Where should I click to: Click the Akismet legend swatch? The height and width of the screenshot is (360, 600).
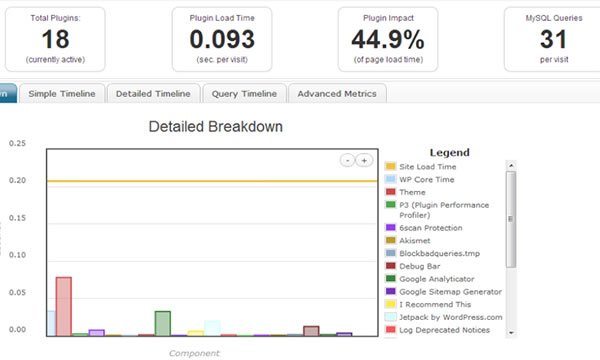tap(390, 240)
